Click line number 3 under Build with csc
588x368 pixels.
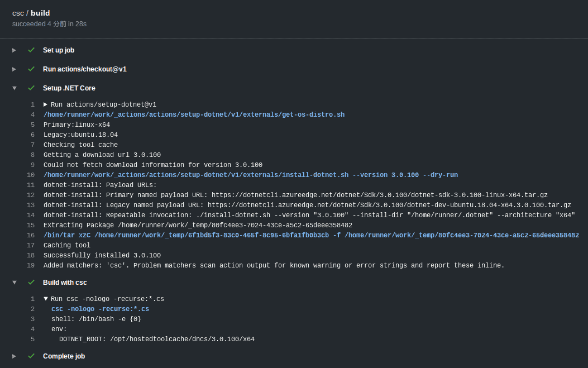coord(32,319)
